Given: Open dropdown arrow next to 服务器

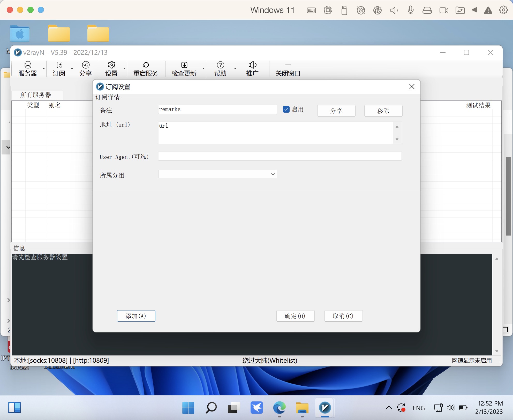Looking at the screenshot, I should coord(44,69).
